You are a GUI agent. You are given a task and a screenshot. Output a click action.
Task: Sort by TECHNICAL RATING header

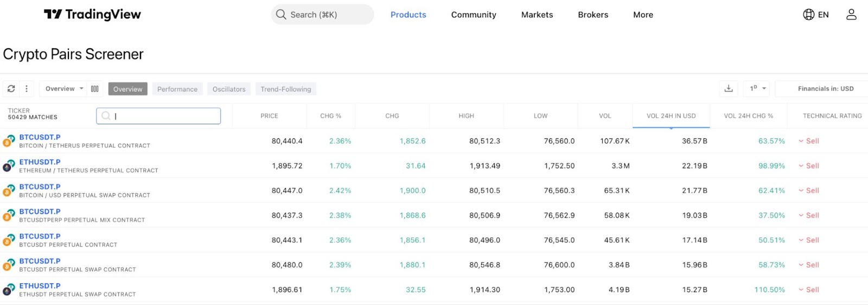coord(832,116)
